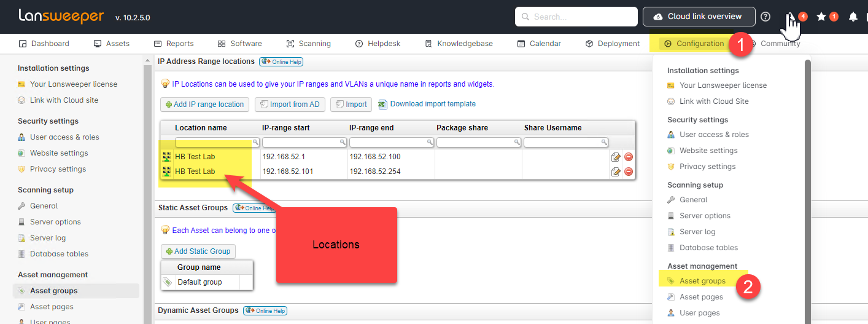Viewport: 868px width, 324px height.
Task: Open Online Help for IP Address Range locations
Action: click(x=281, y=61)
